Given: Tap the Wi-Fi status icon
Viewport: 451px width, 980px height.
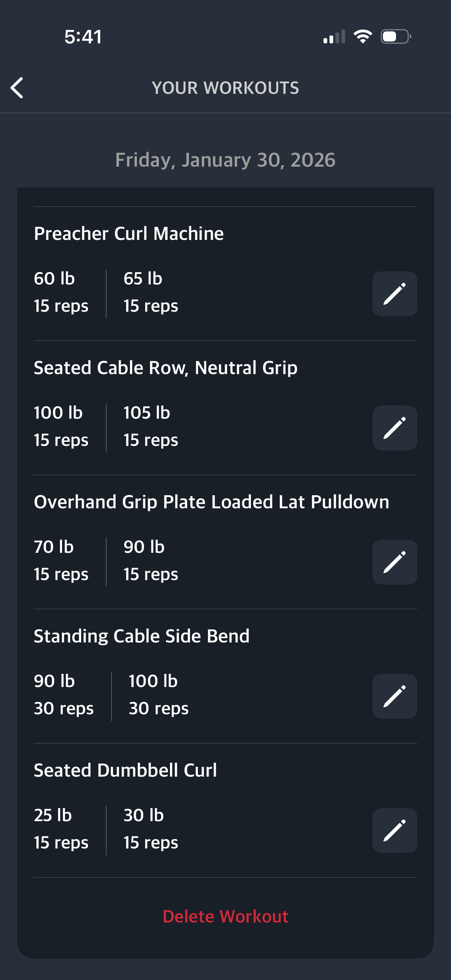Looking at the screenshot, I should [363, 37].
